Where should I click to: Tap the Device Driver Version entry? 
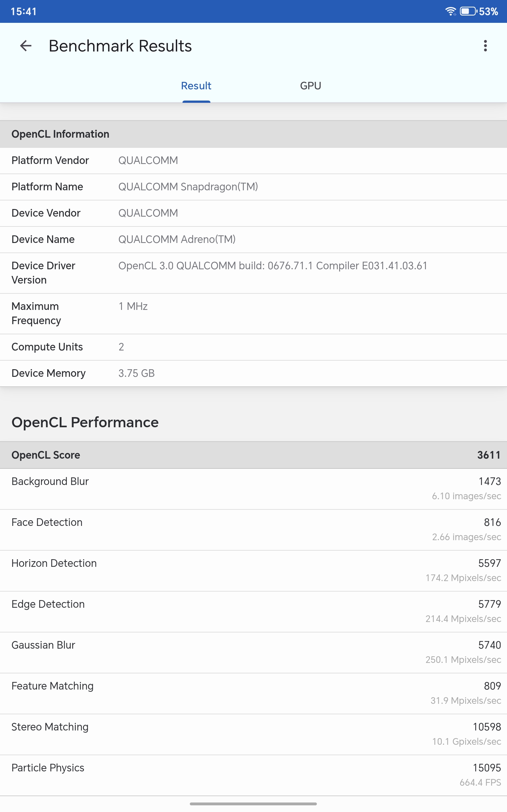click(x=253, y=273)
